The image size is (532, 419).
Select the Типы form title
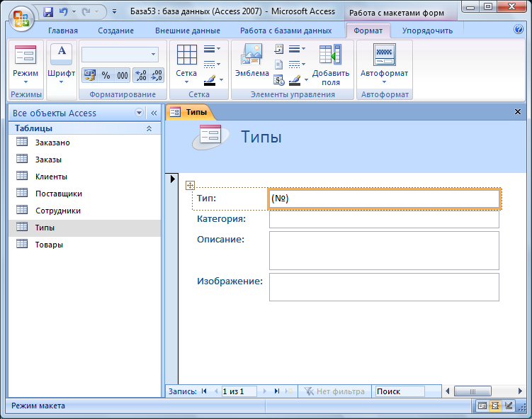[x=261, y=137]
